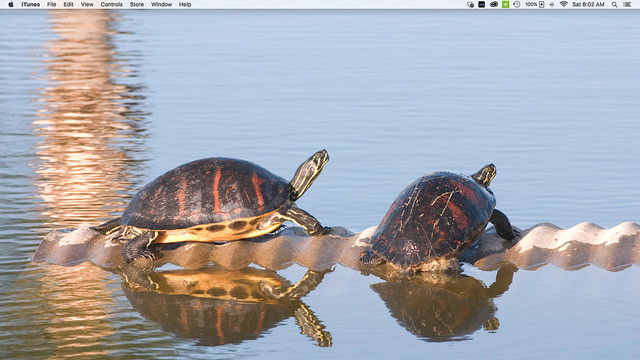Open the iTunes application menu
The height and width of the screenshot is (360, 640).
[x=31, y=4]
